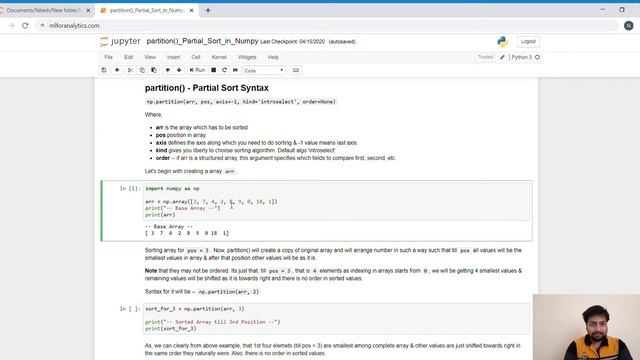Restart kernel and run all icon

click(236, 70)
